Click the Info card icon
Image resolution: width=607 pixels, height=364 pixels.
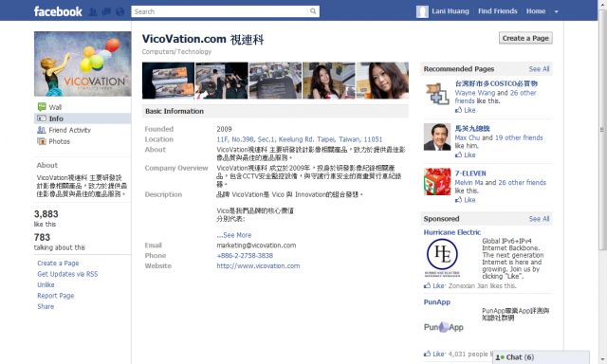click(x=42, y=118)
